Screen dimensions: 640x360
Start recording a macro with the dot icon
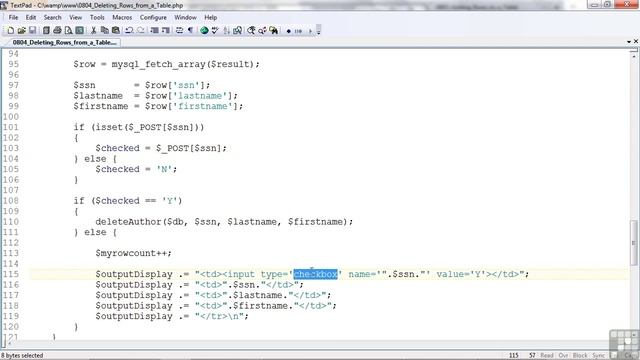click(289, 31)
